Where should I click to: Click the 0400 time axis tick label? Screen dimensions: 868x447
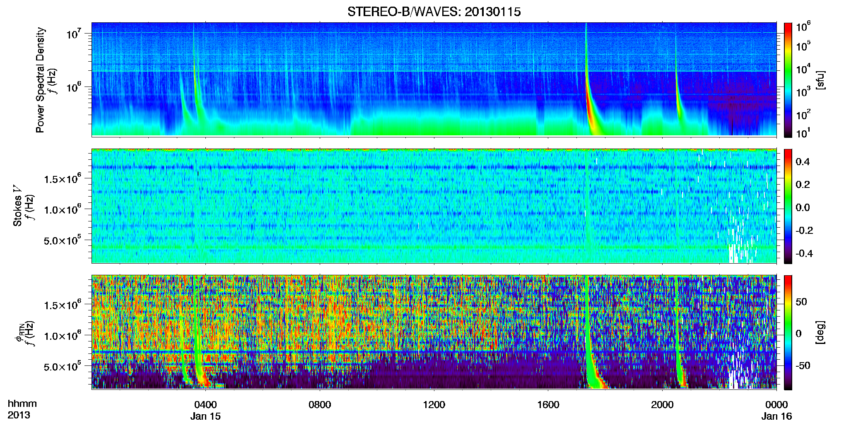tap(205, 404)
